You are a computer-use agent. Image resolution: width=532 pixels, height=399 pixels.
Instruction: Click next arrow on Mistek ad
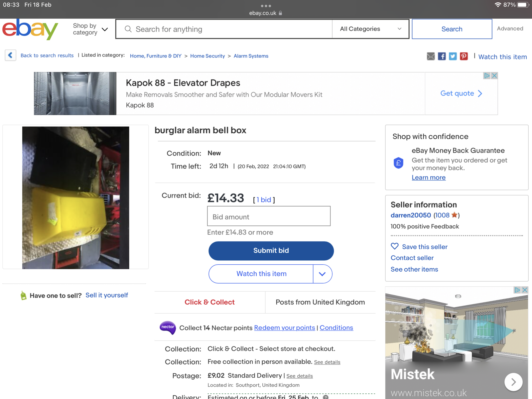coord(513,382)
